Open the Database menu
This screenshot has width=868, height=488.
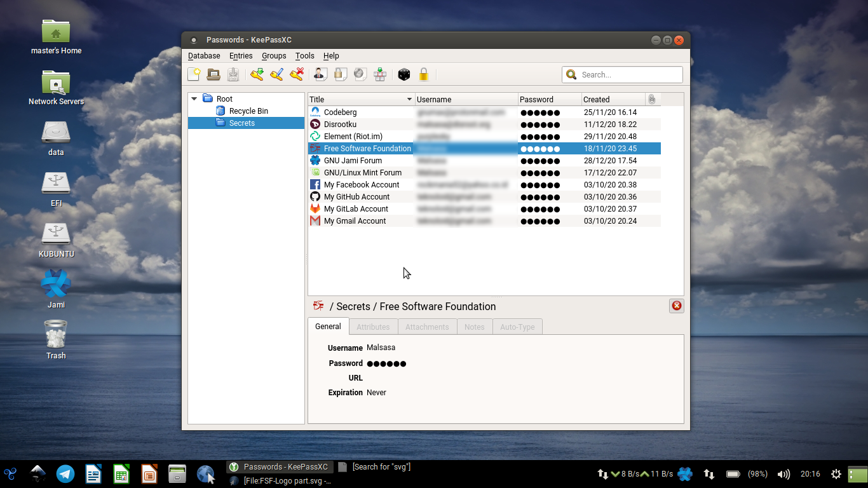point(204,56)
